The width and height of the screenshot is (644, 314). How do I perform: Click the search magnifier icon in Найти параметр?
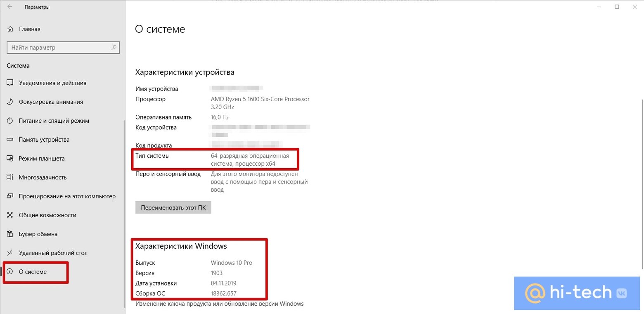pos(114,48)
